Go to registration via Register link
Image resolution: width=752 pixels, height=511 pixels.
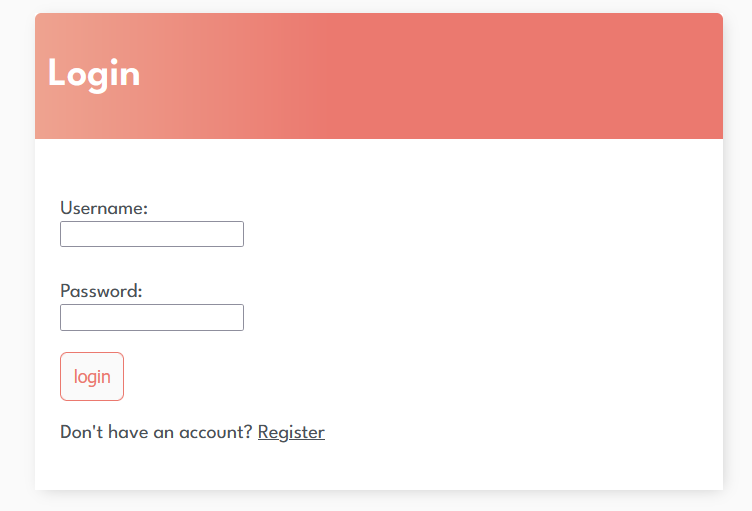[291, 432]
